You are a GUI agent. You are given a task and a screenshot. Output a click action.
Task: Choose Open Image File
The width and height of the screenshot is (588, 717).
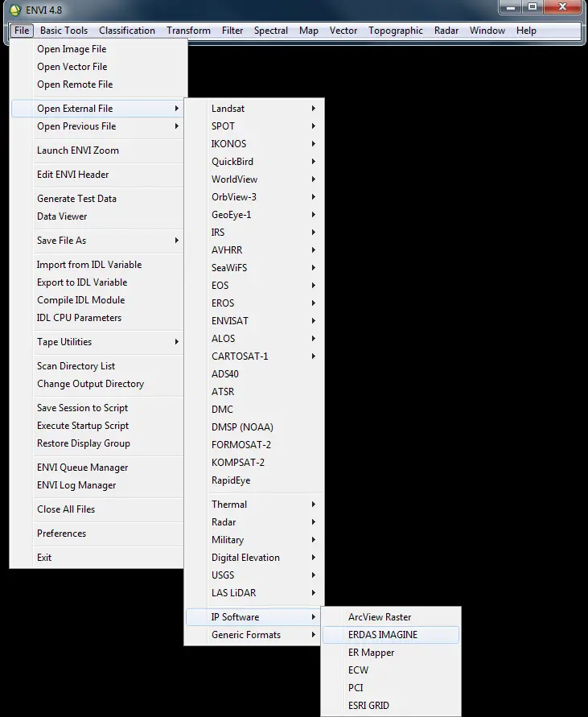coord(99,49)
